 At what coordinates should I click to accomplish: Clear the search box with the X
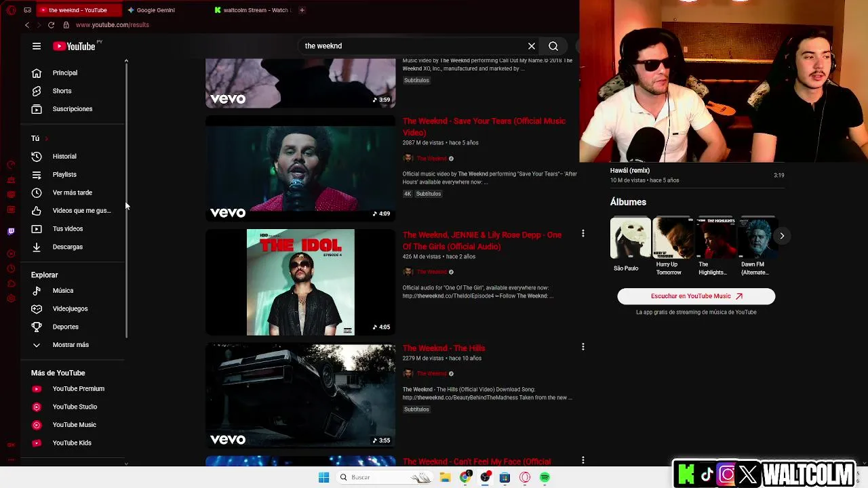click(x=532, y=46)
